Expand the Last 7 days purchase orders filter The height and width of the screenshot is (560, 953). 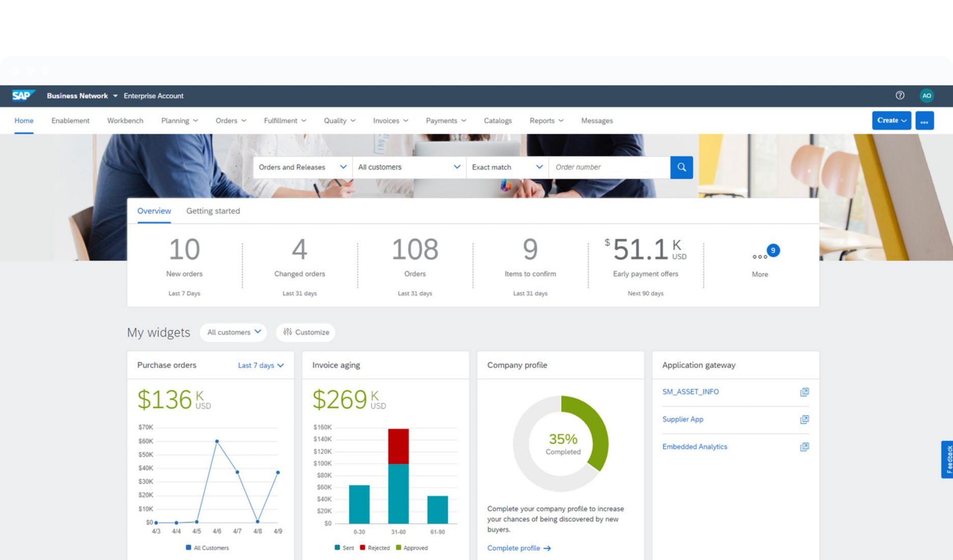coord(260,365)
